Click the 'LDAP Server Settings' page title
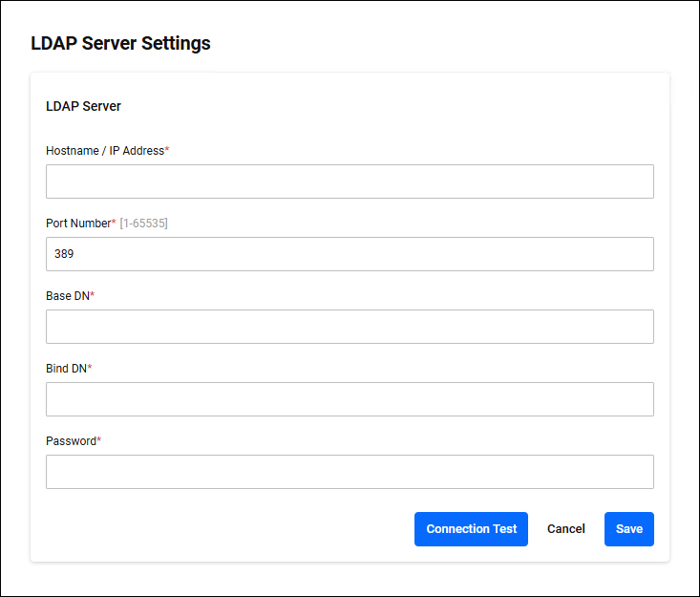This screenshot has height=597, width=700. pos(120,43)
